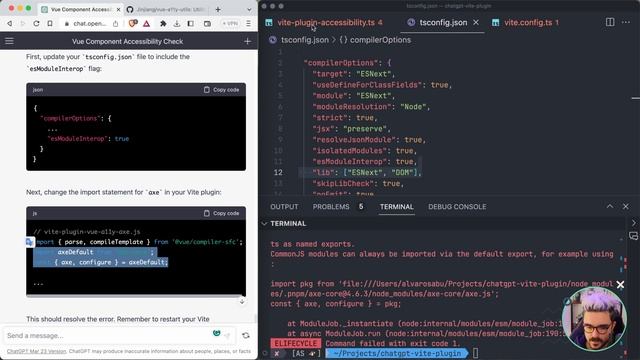Viewport: 640px width, 360px height.
Task: Place cursor on line 12 lib entry
Action: 366,173
